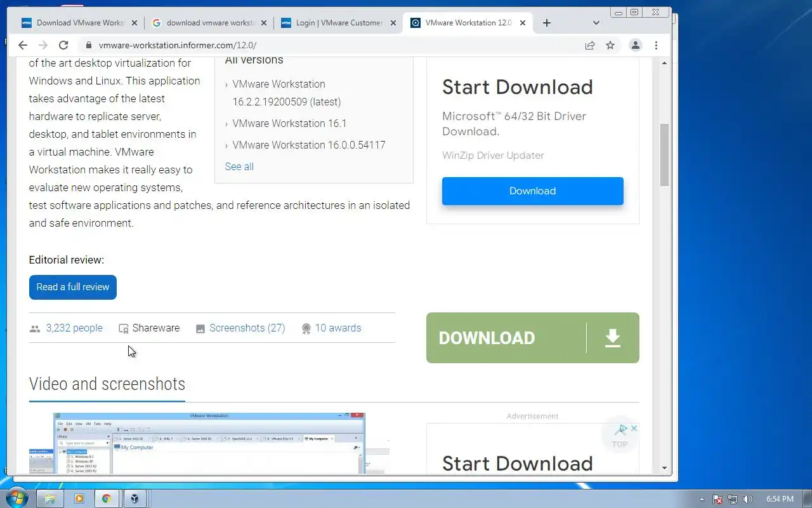Switch to download vmware Google tab

[209, 23]
